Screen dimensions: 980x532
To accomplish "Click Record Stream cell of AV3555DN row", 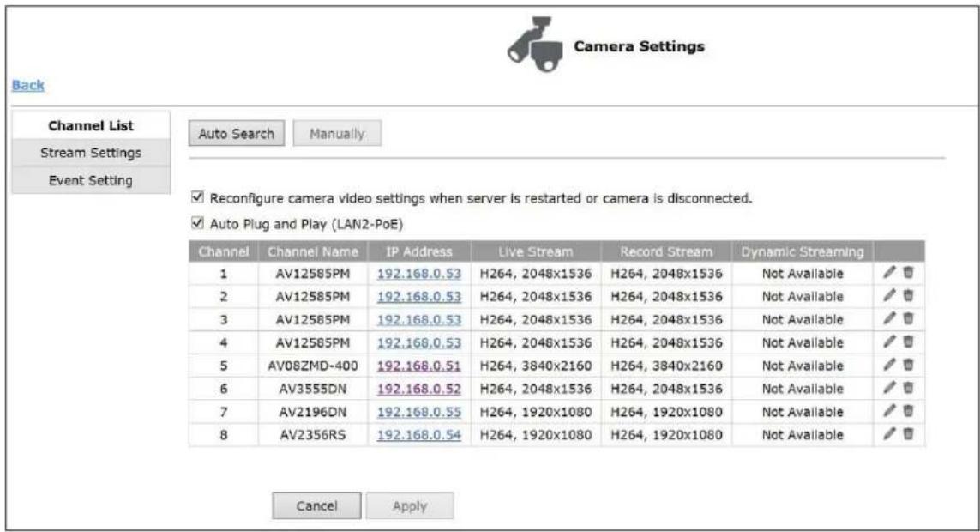I will coord(666,389).
